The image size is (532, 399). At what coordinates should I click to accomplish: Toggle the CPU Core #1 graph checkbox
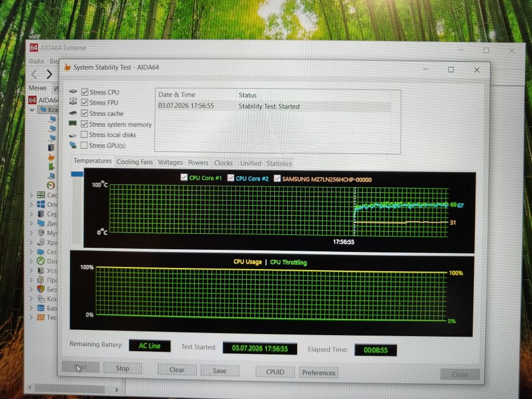pos(184,177)
